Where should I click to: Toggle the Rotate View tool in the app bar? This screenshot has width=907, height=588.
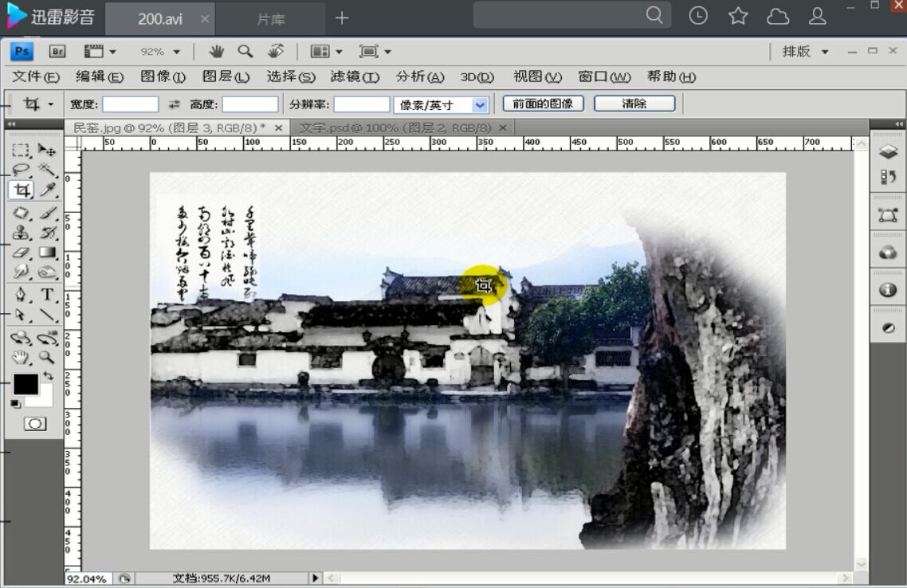(274, 51)
